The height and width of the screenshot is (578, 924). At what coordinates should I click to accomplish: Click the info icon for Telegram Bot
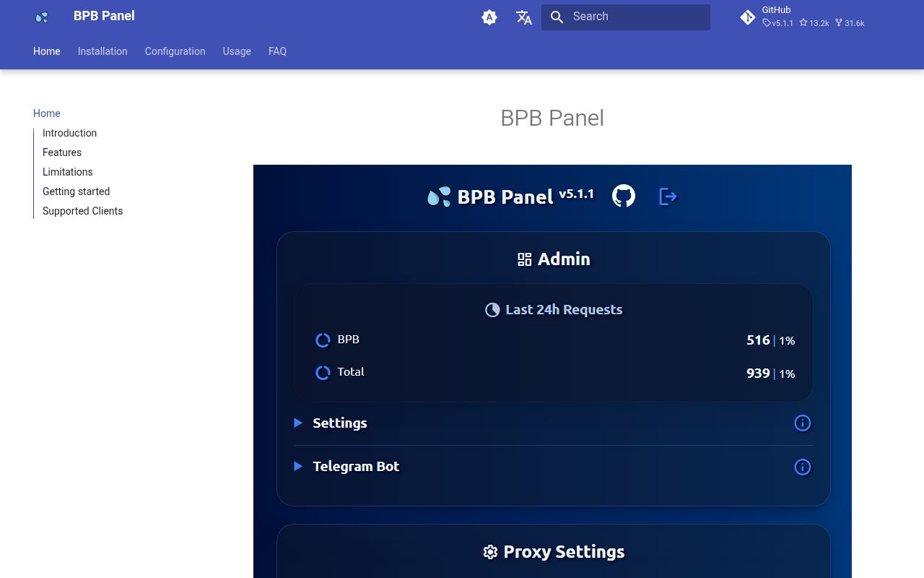[802, 467]
